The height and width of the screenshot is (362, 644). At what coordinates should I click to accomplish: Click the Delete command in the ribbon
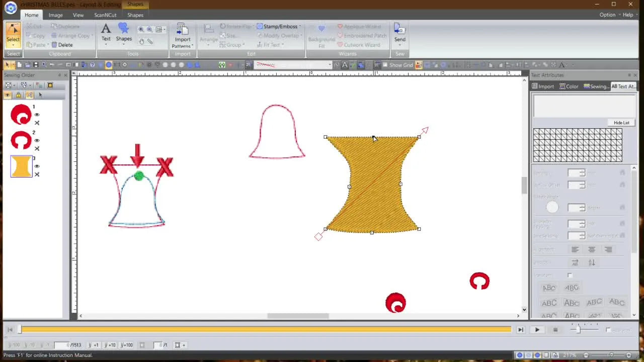pyautogui.click(x=65, y=45)
